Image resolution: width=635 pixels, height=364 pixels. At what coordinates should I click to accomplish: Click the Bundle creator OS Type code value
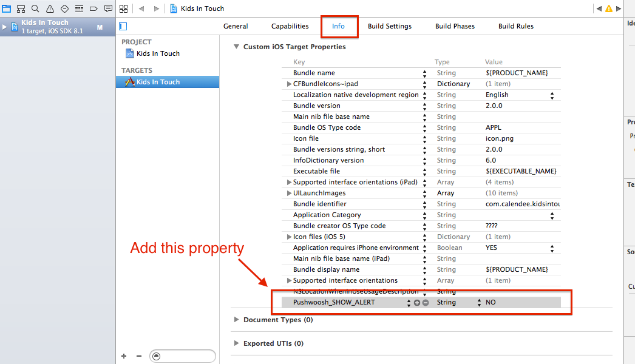click(x=491, y=226)
